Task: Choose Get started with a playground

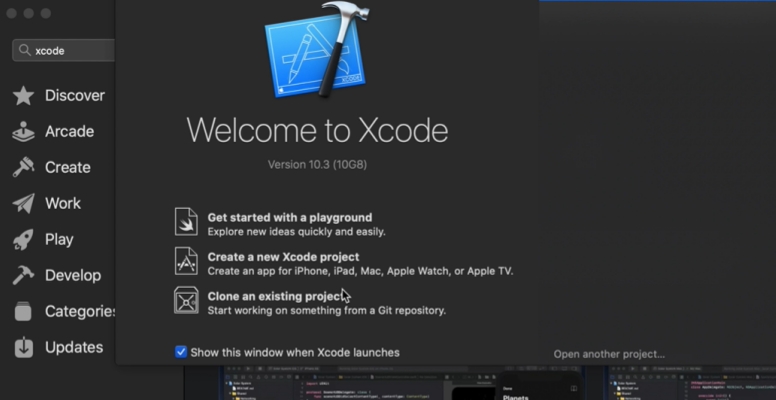Action: coord(290,218)
